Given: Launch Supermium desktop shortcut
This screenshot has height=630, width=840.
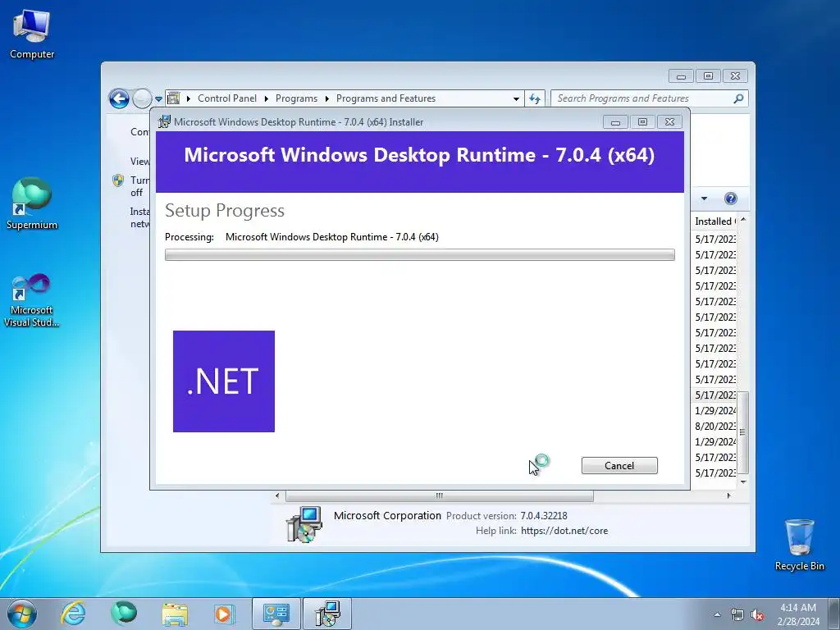Looking at the screenshot, I should tap(32, 204).
